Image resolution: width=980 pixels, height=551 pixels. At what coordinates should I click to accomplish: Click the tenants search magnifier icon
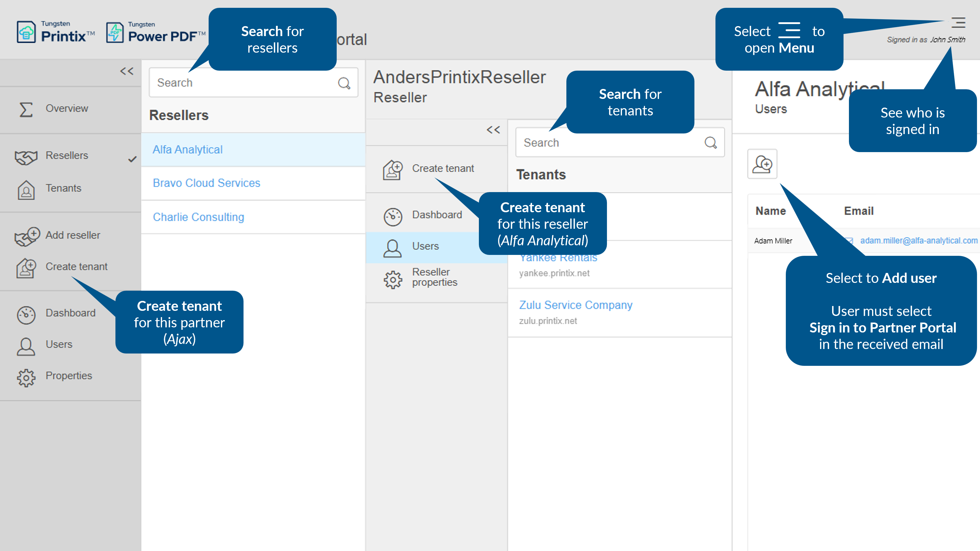pos(710,143)
